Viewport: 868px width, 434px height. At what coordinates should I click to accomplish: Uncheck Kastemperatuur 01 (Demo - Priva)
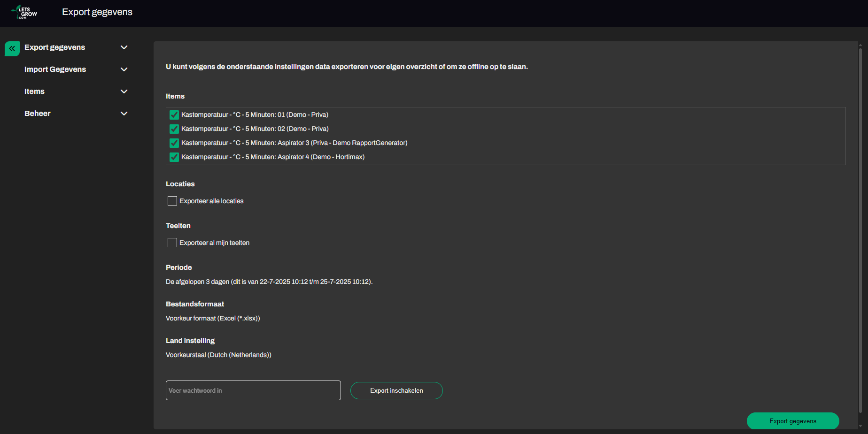click(x=174, y=115)
